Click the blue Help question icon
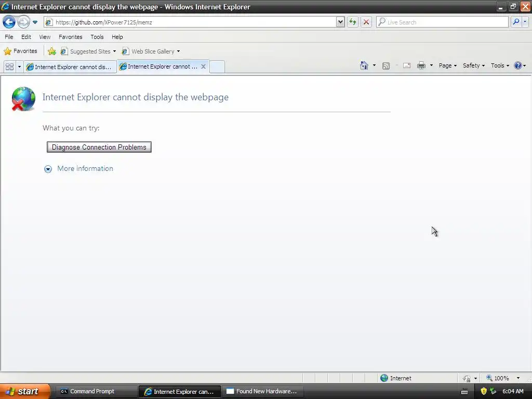The width and height of the screenshot is (532, 399). tap(518, 65)
